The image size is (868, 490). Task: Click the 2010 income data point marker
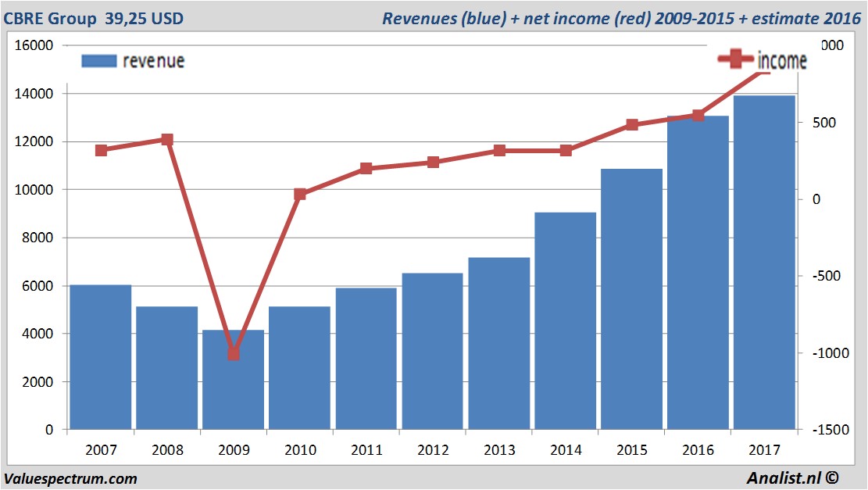300,195
